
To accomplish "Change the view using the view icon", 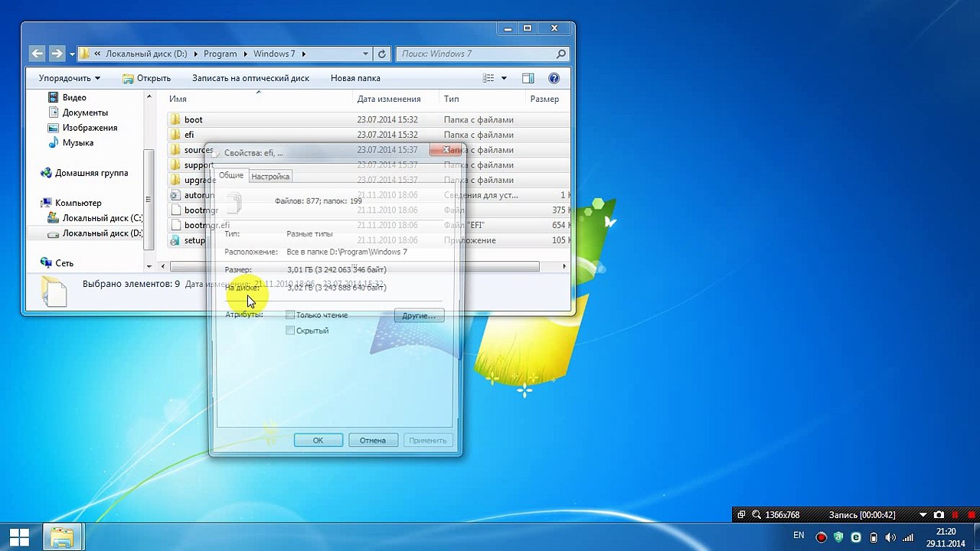I will pos(488,78).
